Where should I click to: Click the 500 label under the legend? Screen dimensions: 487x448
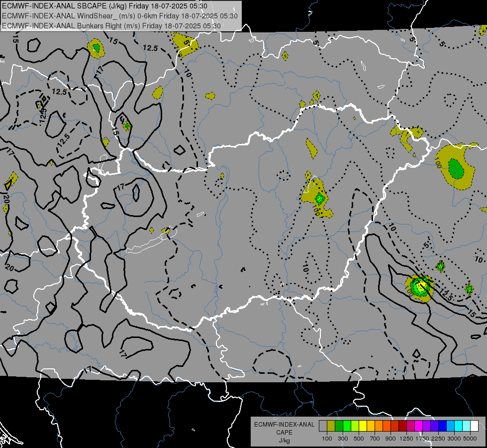tap(359, 439)
